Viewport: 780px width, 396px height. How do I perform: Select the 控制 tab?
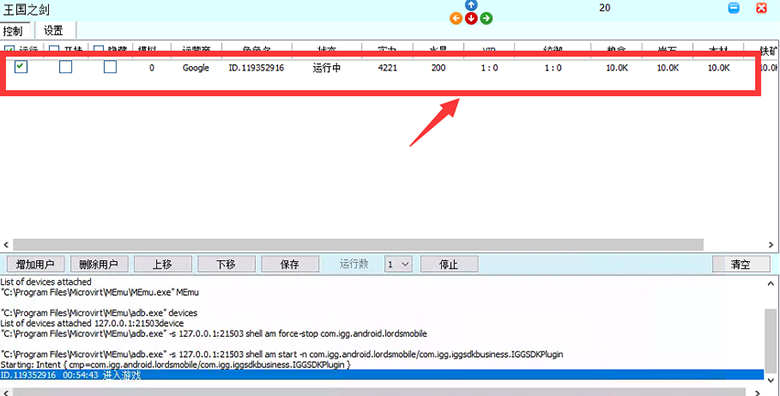(x=13, y=31)
